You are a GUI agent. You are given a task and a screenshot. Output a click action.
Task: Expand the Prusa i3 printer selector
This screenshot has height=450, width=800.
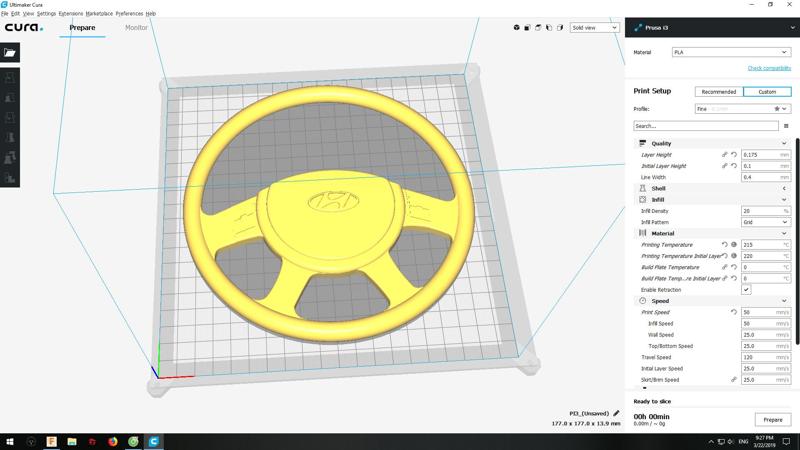712,28
